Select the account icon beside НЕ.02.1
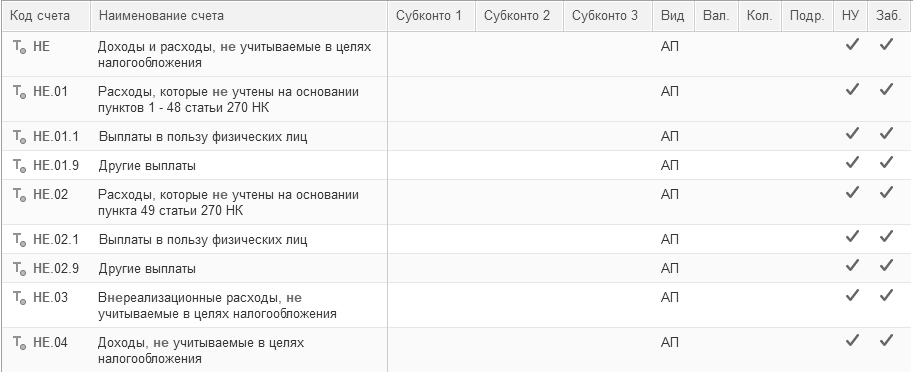The image size is (913, 372). click(x=20, y=240)
